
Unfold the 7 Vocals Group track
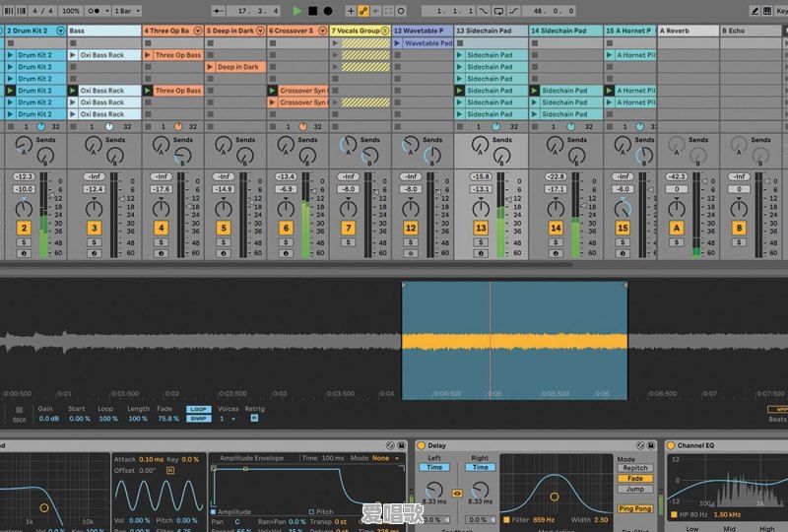(385, 31)
